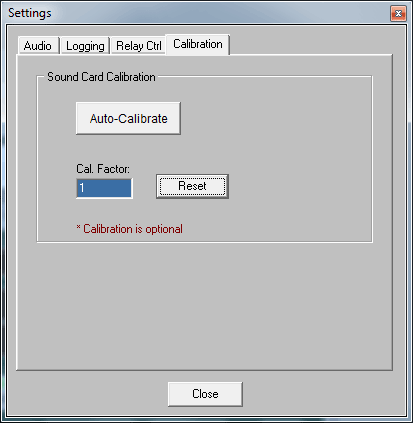This screenshot has width=413, height=423.
Task: Click the red X in title bar
Action: (398, 14)
